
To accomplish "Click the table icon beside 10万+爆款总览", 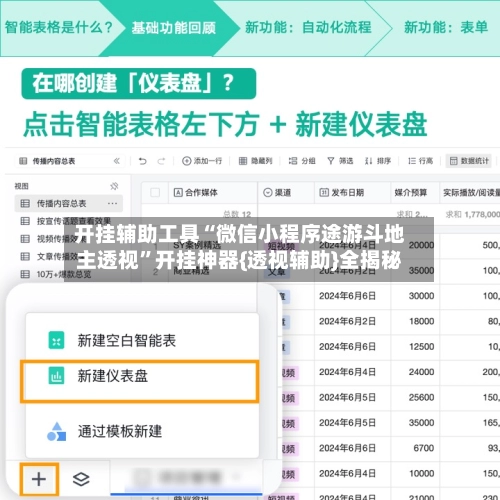I will click(x=25, y=274).
